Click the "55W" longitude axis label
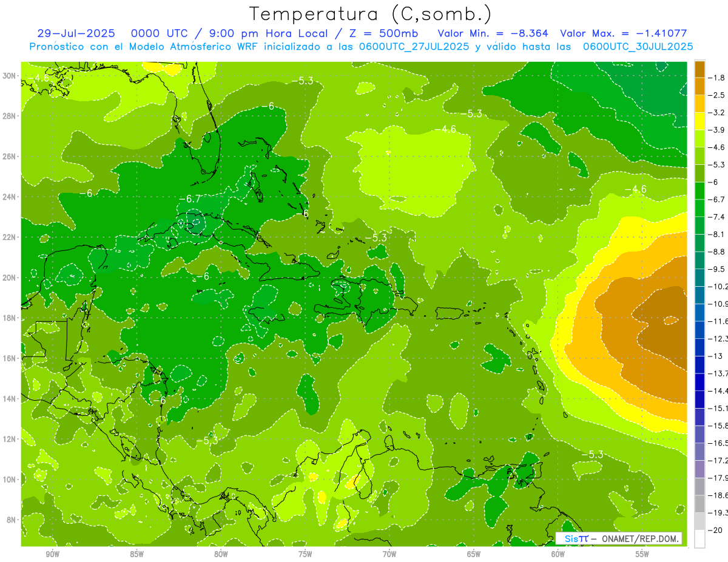 (x=642, y=554)
